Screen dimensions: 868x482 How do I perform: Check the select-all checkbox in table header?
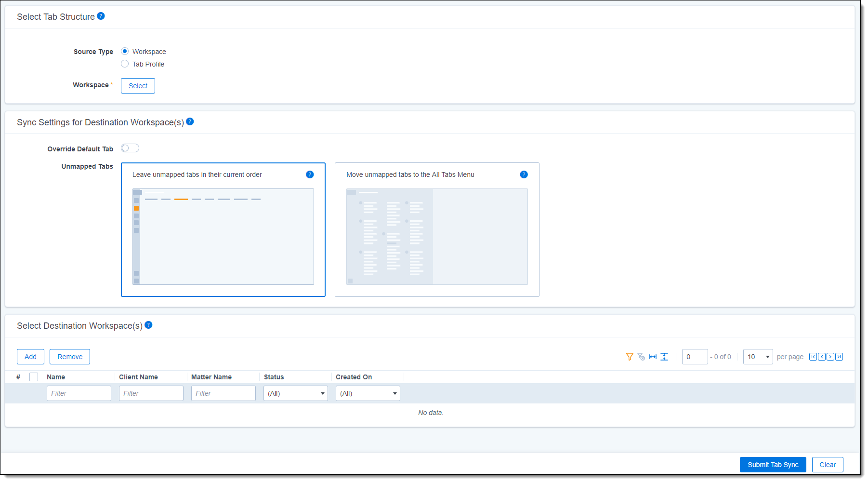[x=34, y=377]
